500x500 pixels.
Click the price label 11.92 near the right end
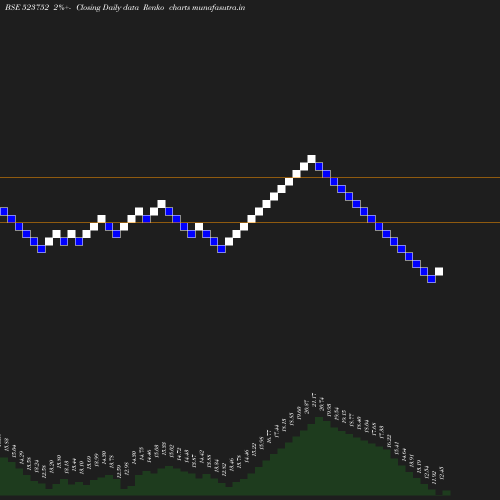tap(434, 477)
